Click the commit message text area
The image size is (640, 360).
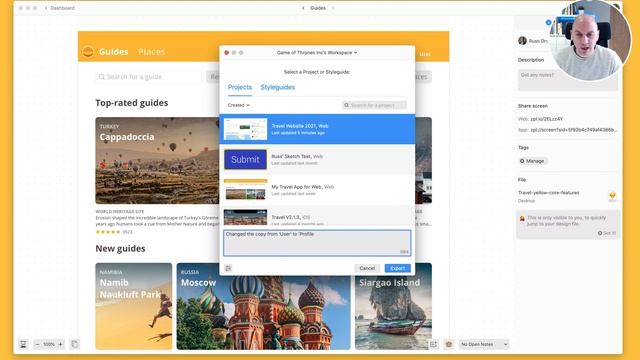point(317,243)
